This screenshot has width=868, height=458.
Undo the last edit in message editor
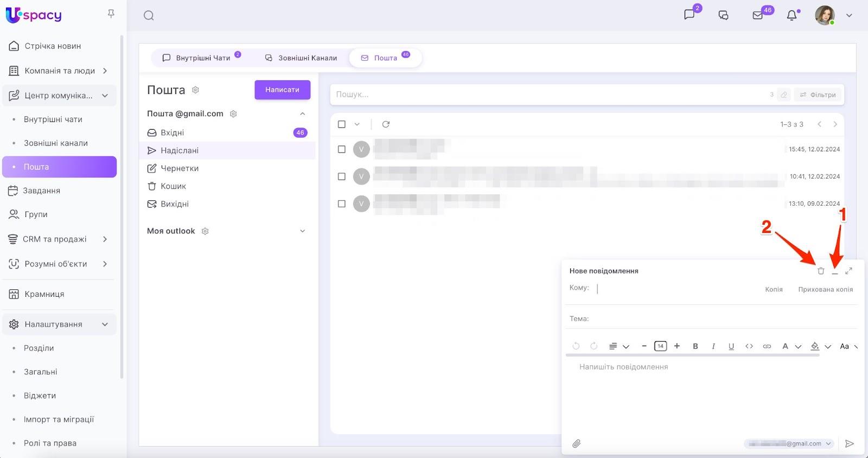pos(576,346)
